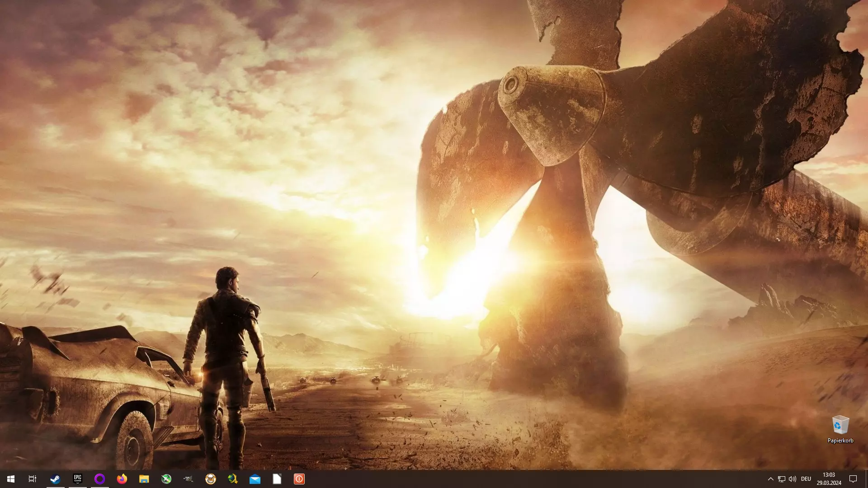Select the Papierkorb recycle bin desktop icon
This screenshot has height=488, width=868.
(x=840, y=429)
